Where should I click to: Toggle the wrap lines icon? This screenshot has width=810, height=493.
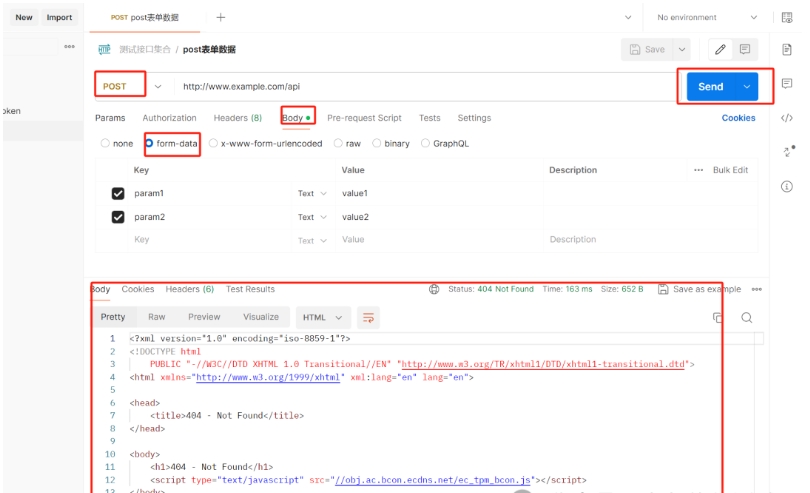pyautogui.click(x=368, y=317)
